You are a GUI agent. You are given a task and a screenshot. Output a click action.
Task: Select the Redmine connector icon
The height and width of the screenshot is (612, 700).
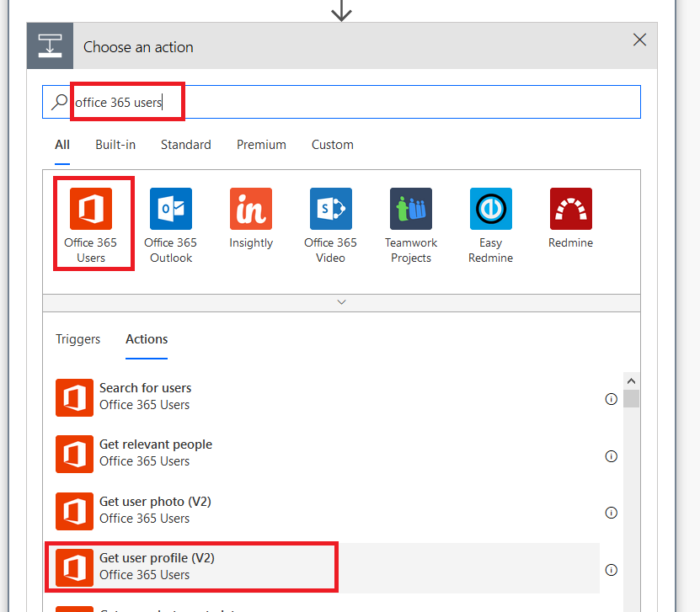(571, 208)
